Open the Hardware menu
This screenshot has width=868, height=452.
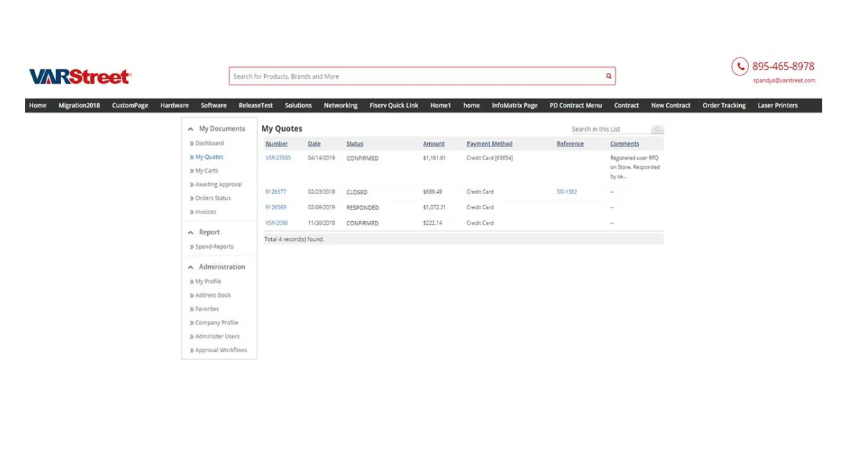coord(174,105)
